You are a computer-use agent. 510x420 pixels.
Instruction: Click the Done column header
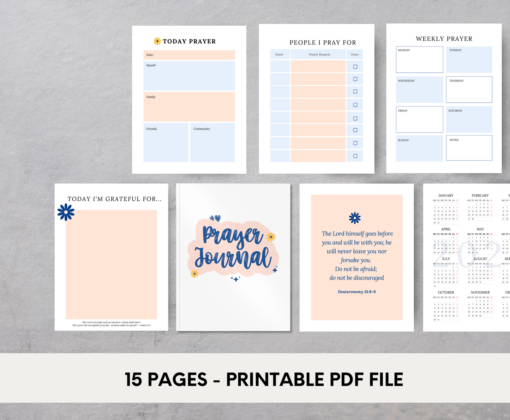tap(355, 54)
